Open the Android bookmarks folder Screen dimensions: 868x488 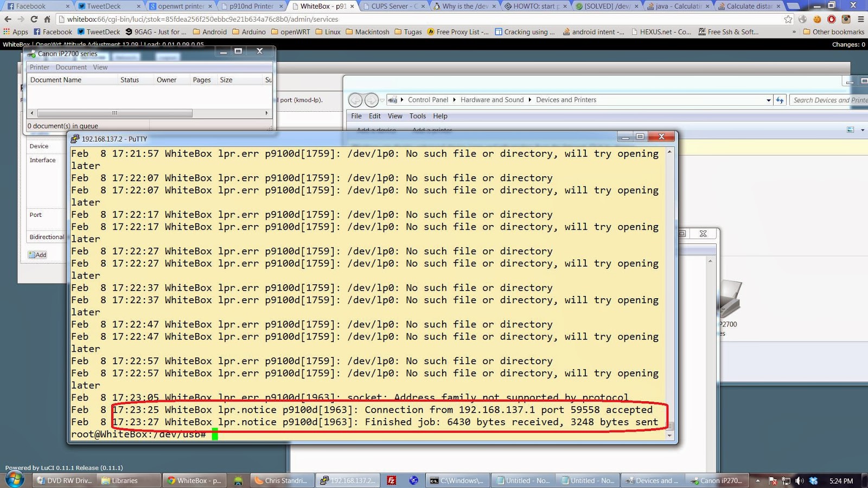(x=210, y=32)
